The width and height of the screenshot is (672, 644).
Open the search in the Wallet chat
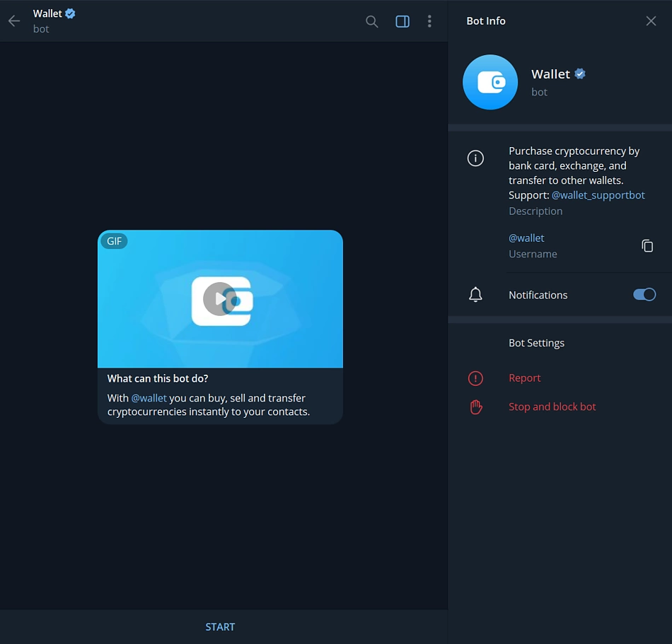tap(371, 21)
